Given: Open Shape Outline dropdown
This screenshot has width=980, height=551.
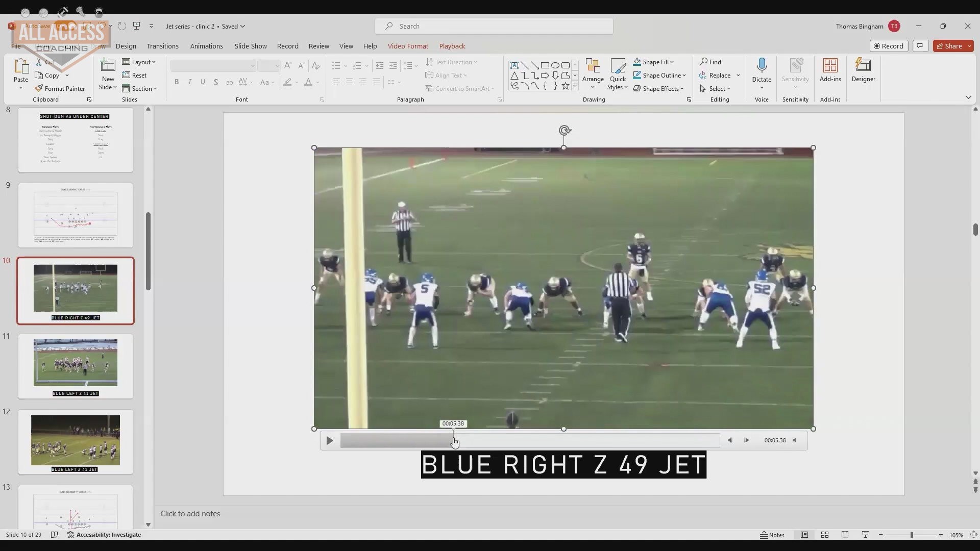Looking at the screenshot, I should coord(659,75).
